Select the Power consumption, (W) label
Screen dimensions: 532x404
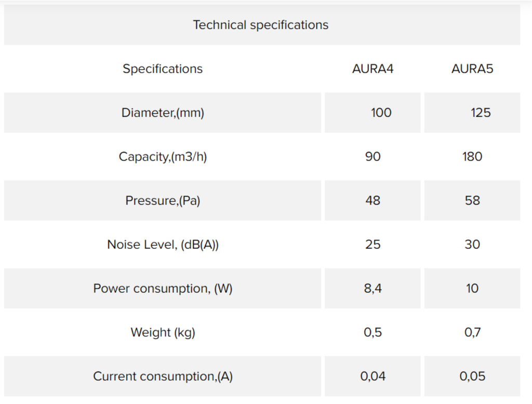[x=163, y=288]
